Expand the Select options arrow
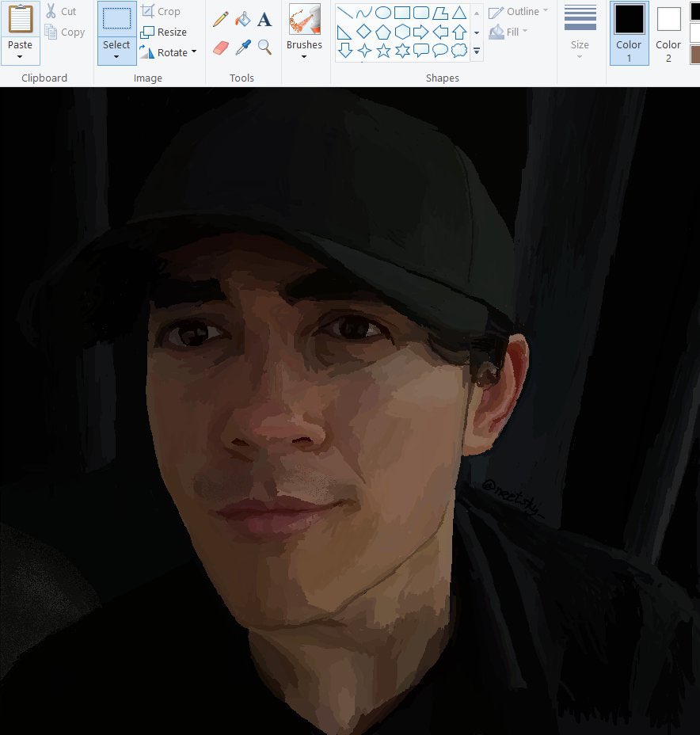This screenshot has height=735, width=700. [116, 57]
